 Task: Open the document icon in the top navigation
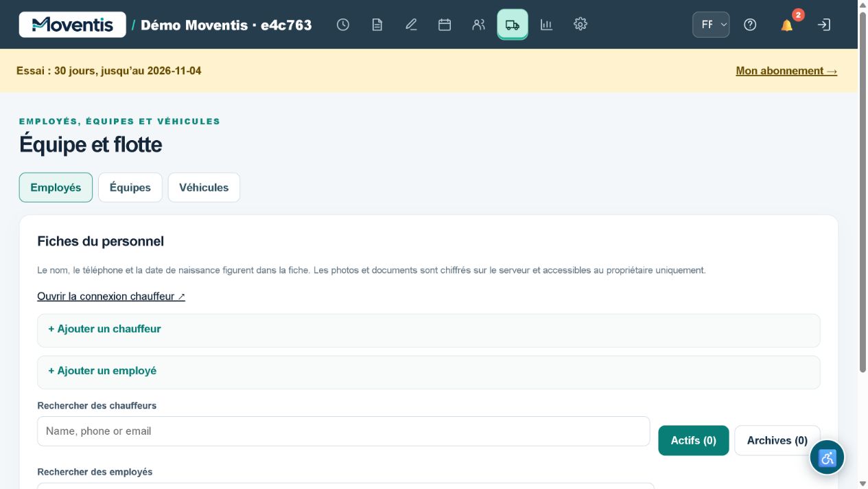(x=377, y=25)
